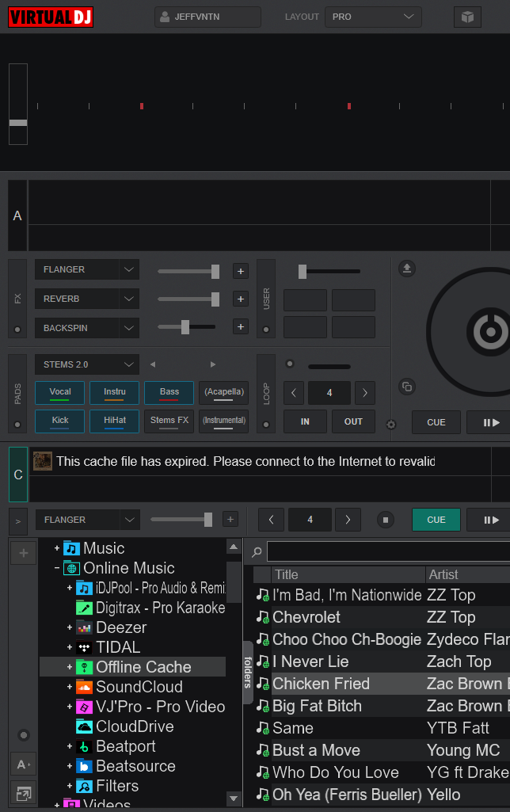
Task: Toggle the Instru stem pad
Action: point(114,393)
